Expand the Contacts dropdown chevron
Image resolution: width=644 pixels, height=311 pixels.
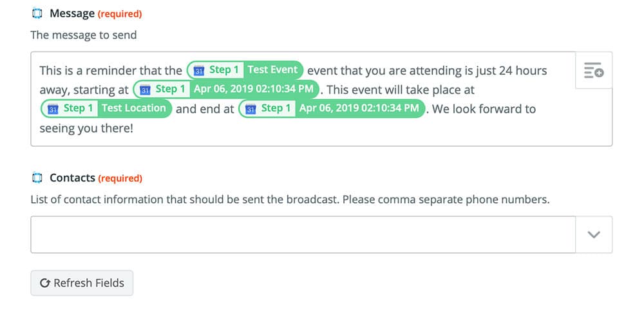(594, 234)
